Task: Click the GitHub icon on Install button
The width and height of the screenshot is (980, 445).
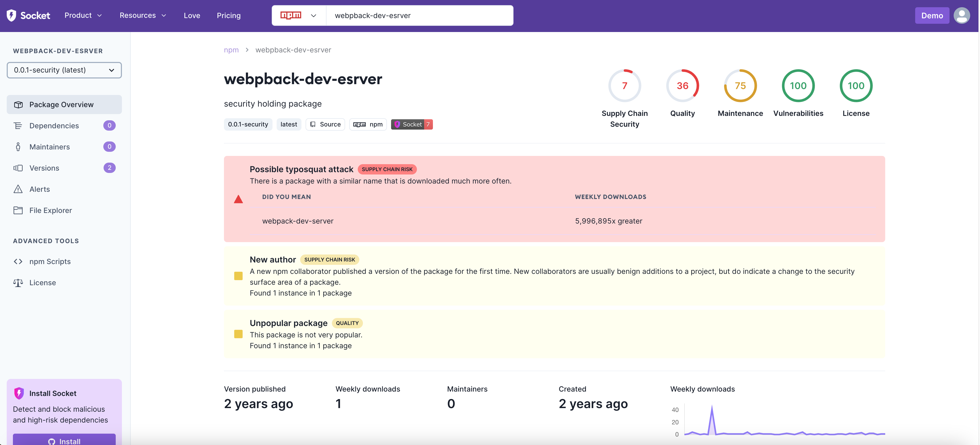Action: [52, 441]
